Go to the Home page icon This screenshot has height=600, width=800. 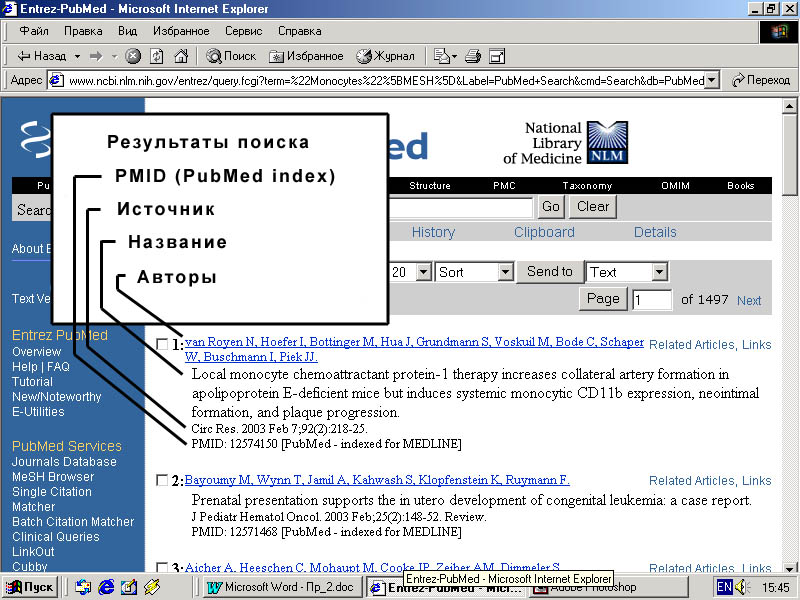coord(181,56)
